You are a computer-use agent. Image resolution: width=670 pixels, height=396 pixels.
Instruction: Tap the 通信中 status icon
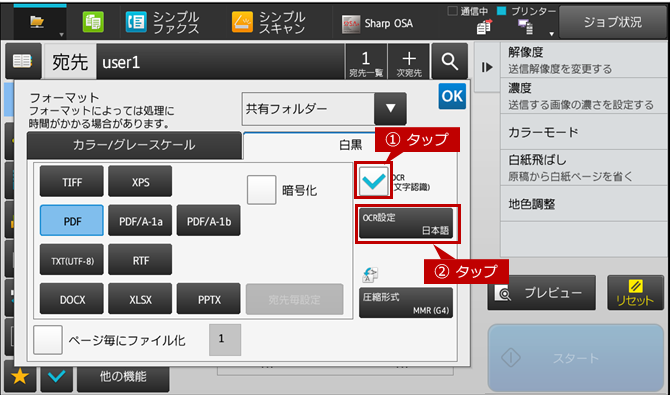483,27
